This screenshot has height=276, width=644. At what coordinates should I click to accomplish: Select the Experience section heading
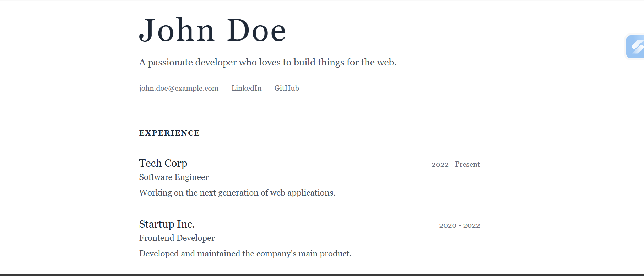pyautogui.click(x=169, y=133)
